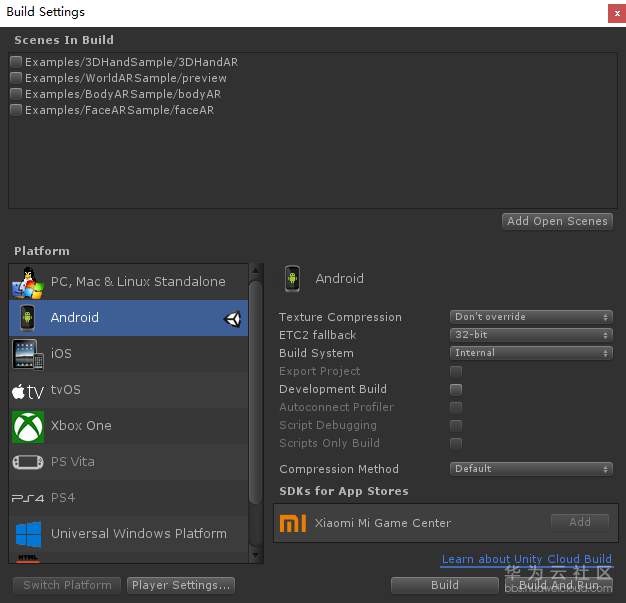This screenshot has width=626, height=603.
Task: Click the PC, Mac & Linux Standalone platform icon
Action: point(28,282)
